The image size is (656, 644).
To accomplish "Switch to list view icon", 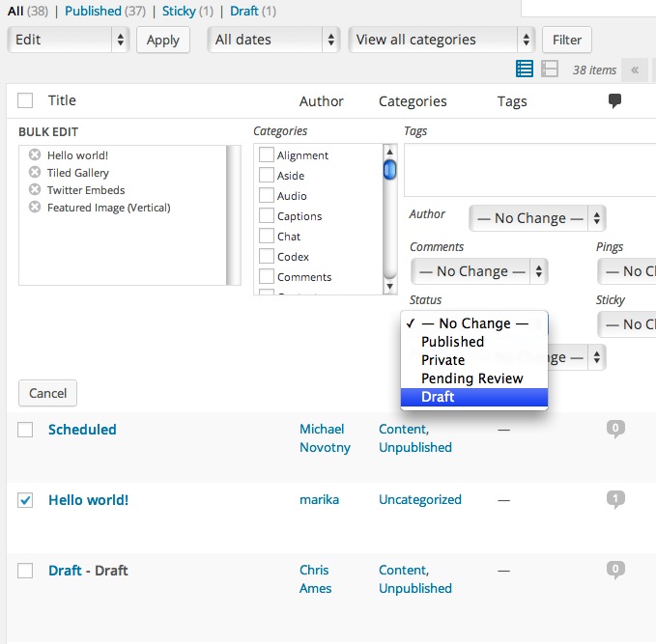I will tap(525, 69).
